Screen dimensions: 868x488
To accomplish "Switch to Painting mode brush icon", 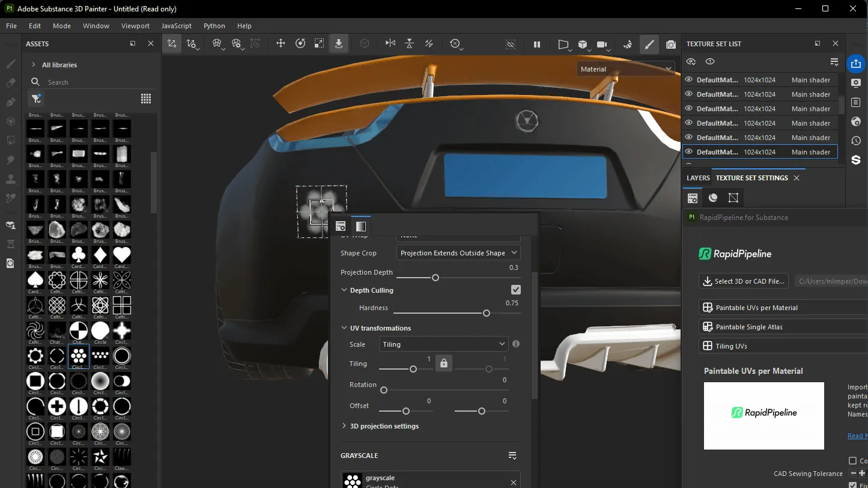I will (x=649, y=44).
